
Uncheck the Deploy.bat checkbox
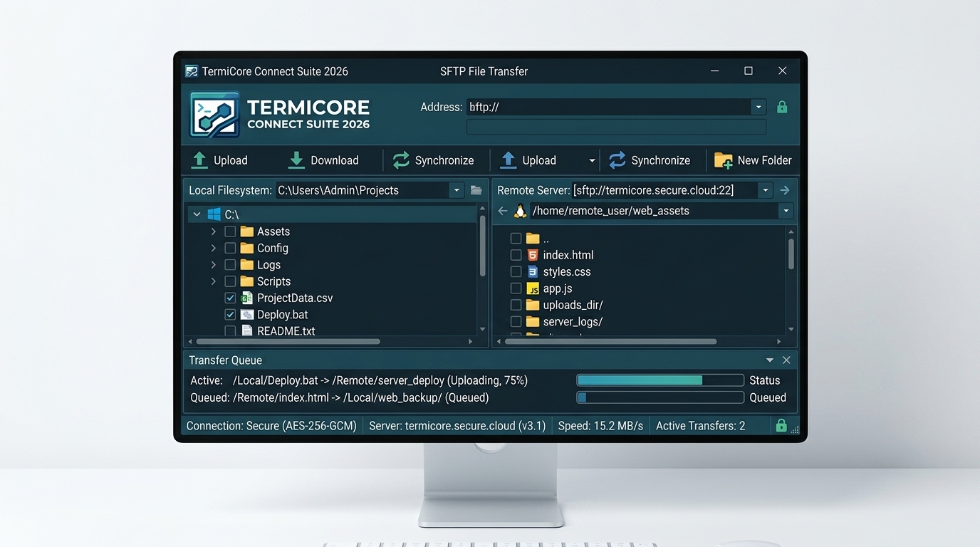coord(230,314)
